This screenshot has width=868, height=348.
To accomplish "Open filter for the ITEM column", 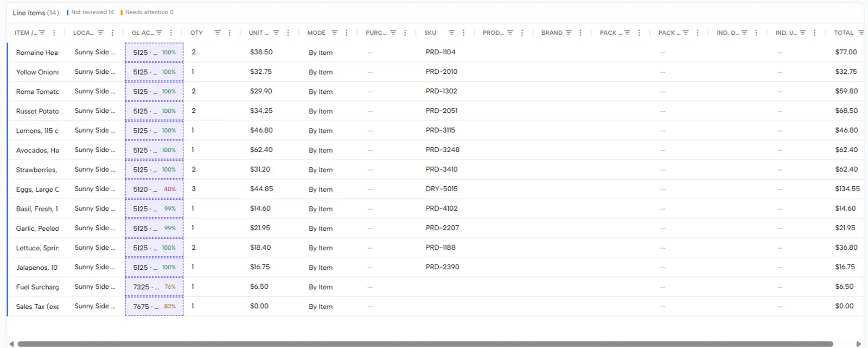I will pos(42,33).
